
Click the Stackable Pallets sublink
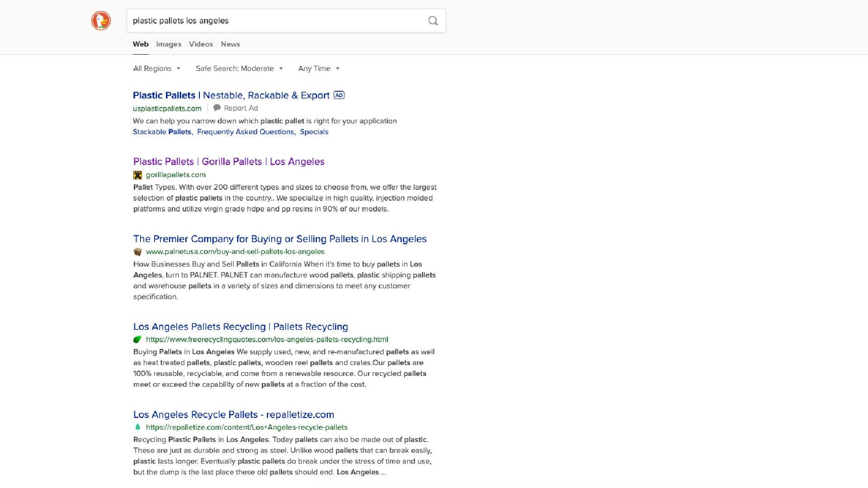[162, 132]
